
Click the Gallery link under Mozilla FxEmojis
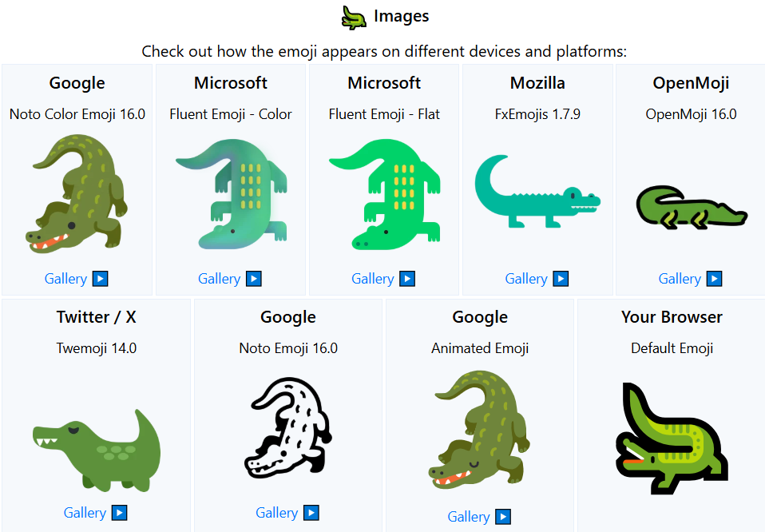[x=528, y=278]
